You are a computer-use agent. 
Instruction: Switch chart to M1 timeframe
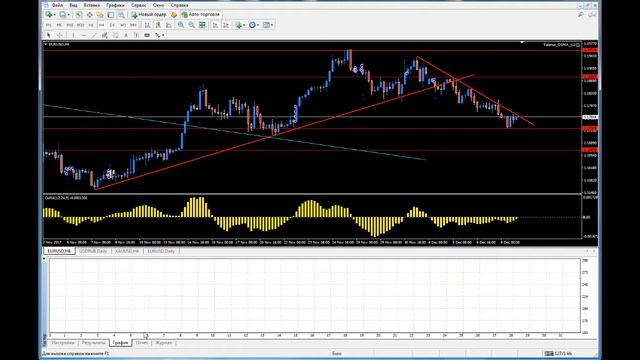(49, 25)
